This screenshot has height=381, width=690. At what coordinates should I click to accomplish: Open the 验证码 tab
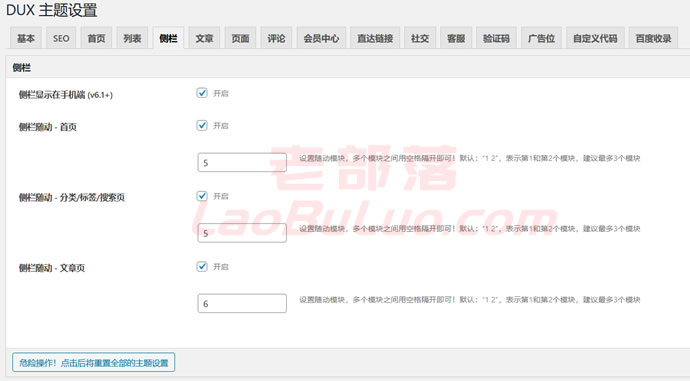(496, 38)
